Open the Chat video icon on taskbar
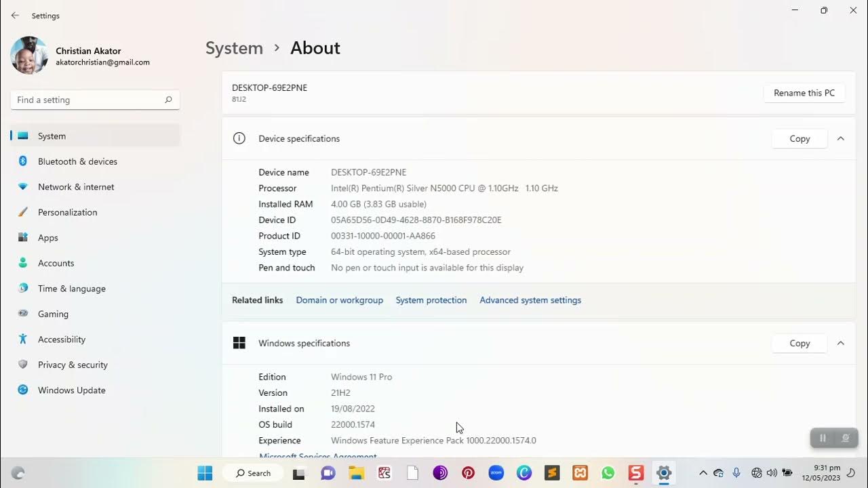This screenshot has width=868, height=488. point(328,473)
